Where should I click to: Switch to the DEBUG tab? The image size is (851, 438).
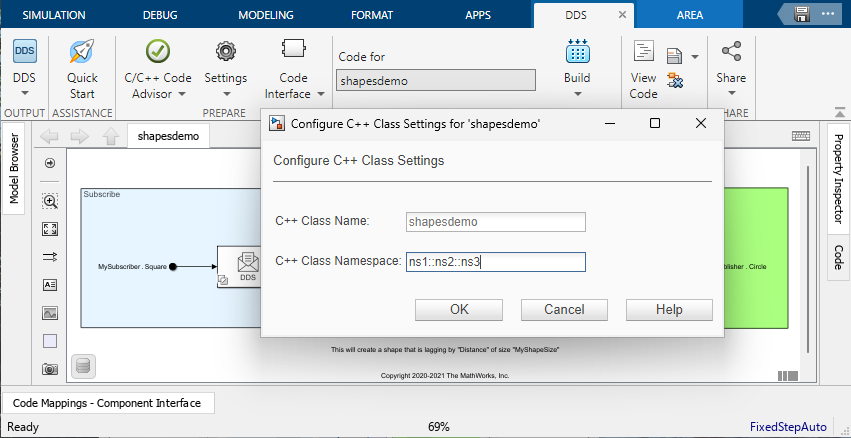[x=160, y=15]
